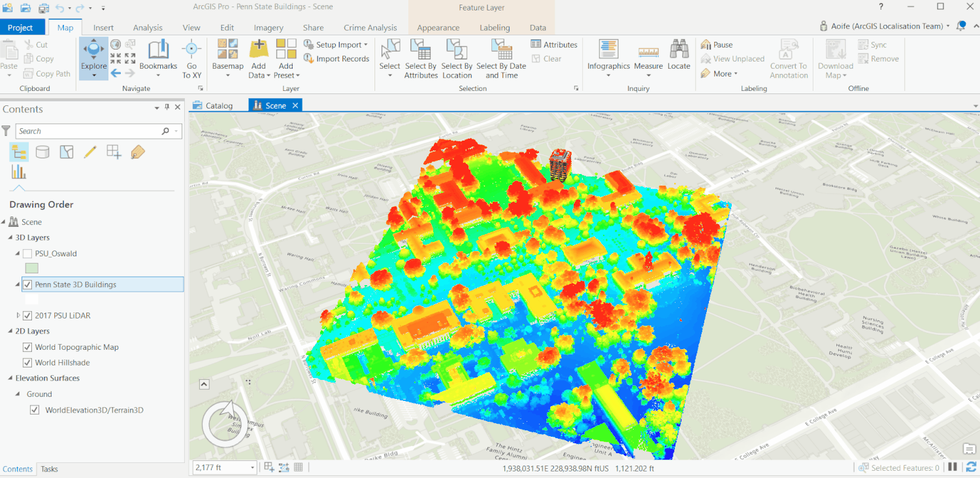980x478 pixels.
Task: Expand the 2017 PSU LiDAR layer
Action: pos(18,316)
